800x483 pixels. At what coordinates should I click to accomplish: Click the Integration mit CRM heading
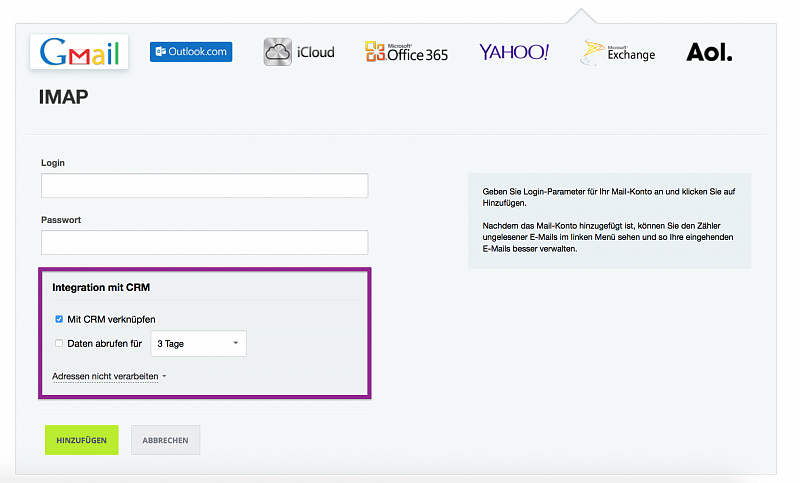(x=101, y=287)
